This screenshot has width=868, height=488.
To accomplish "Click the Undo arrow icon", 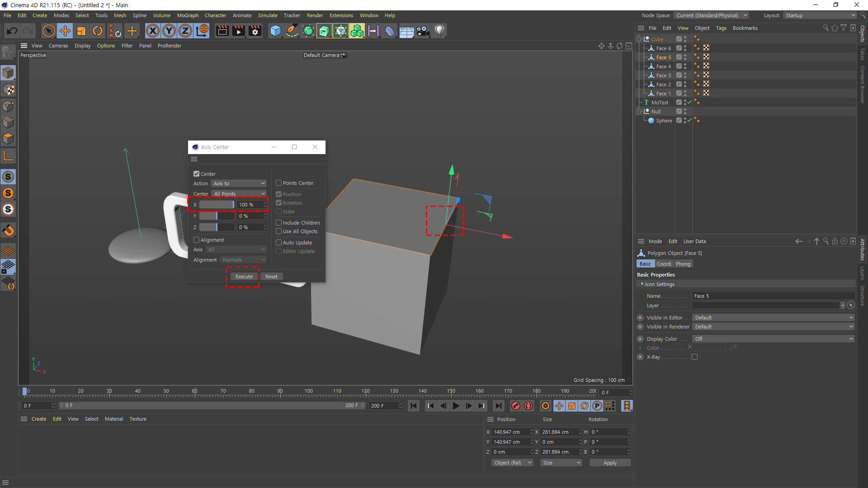I will tap(12, 31).
